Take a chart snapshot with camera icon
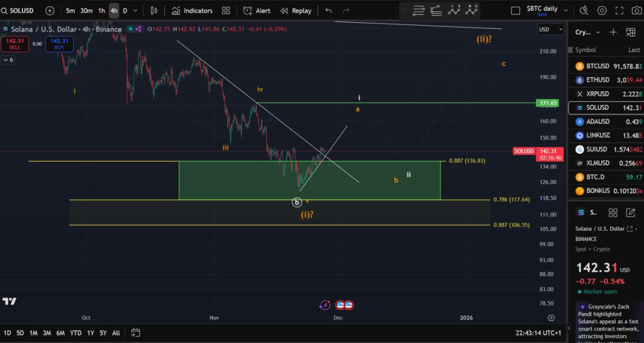 click(636, 11)
